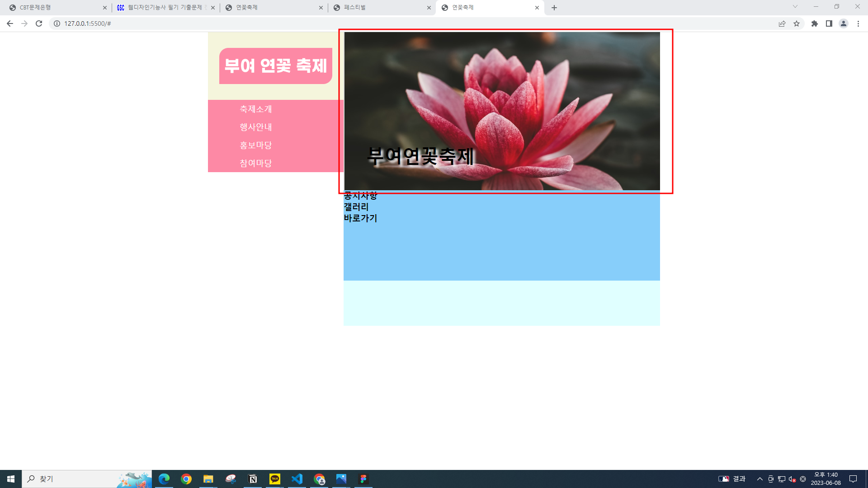Open the tab search dropdown arrow
This screenshot has width=868, height=488.
(x=795, y=7)
